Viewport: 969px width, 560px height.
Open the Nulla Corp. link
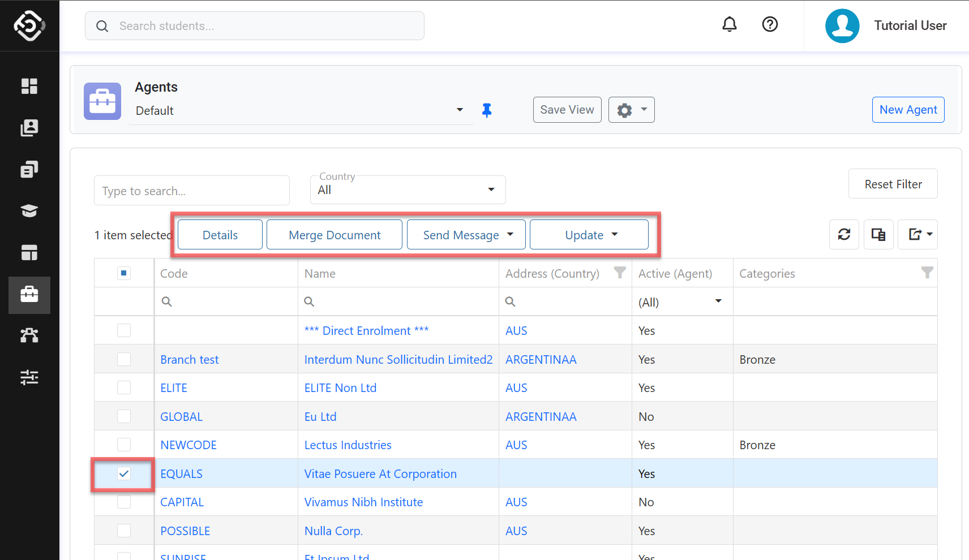(x=333, y=531)
